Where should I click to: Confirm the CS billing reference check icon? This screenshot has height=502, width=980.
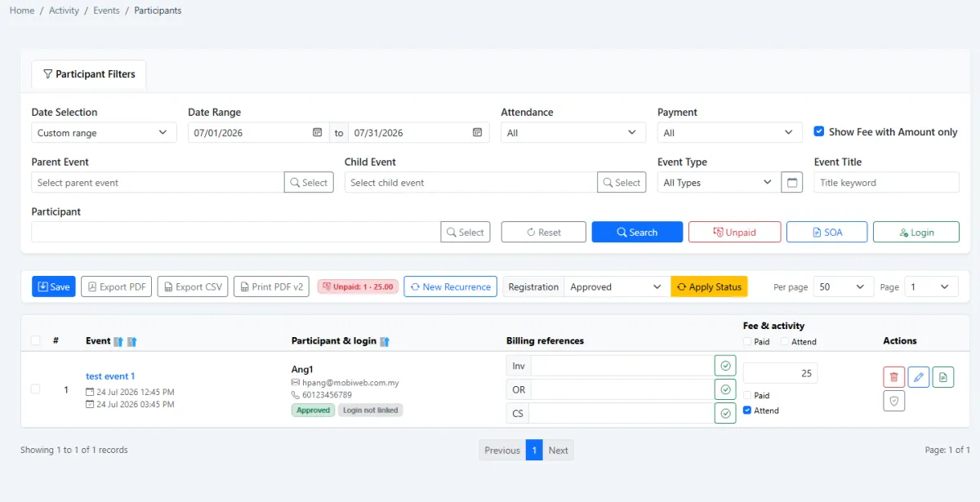click(725, 413)
